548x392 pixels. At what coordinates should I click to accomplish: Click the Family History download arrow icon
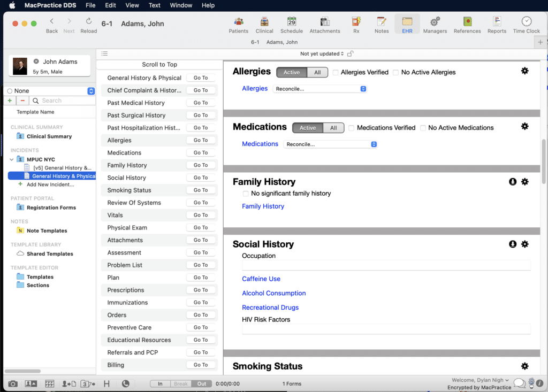tap(512, 182)
